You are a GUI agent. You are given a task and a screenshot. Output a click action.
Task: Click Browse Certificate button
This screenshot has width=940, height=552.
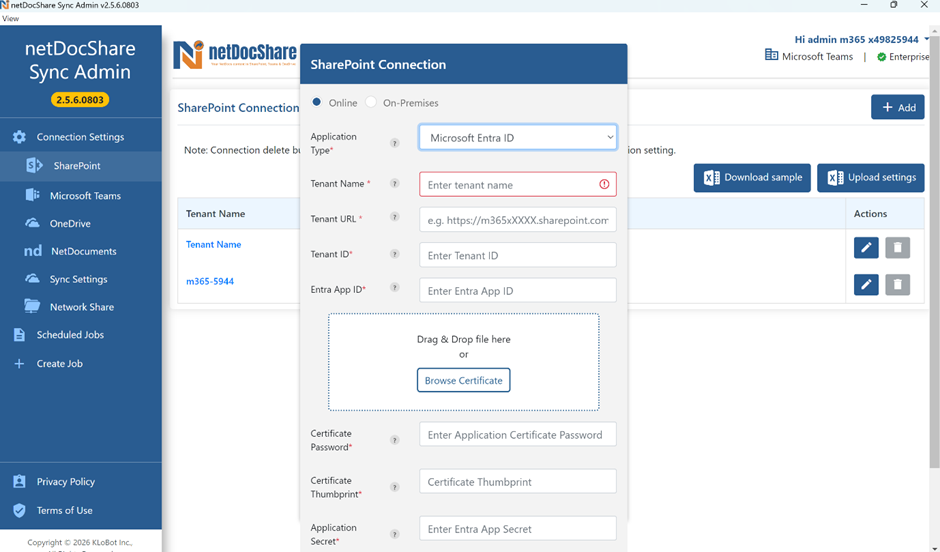tap(463, 380)
